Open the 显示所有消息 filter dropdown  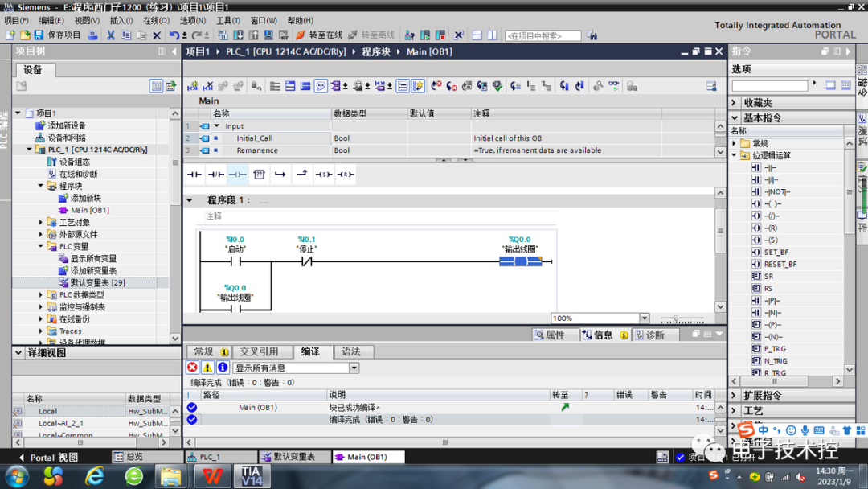click(354, 368)
